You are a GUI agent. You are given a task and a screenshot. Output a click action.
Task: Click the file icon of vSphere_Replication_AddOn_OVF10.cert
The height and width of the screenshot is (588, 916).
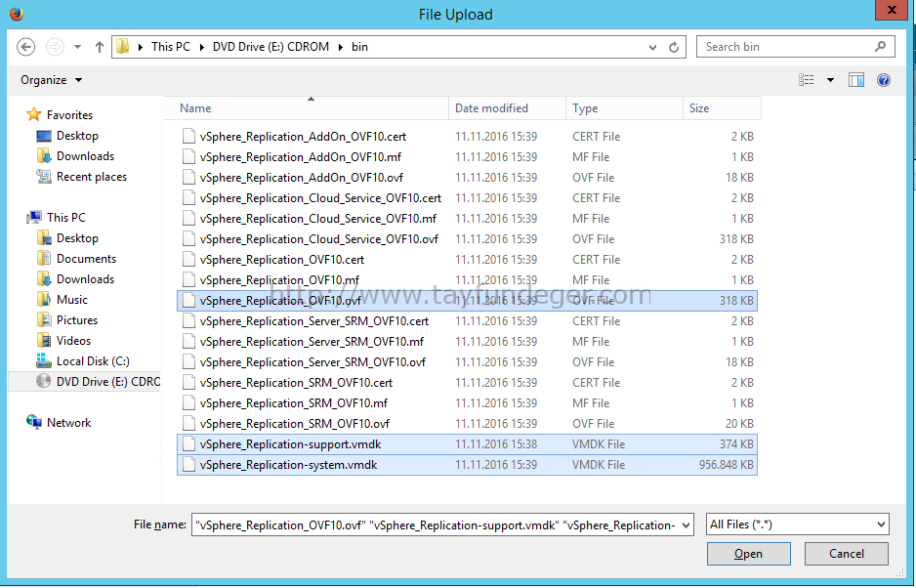click(188, 136)
